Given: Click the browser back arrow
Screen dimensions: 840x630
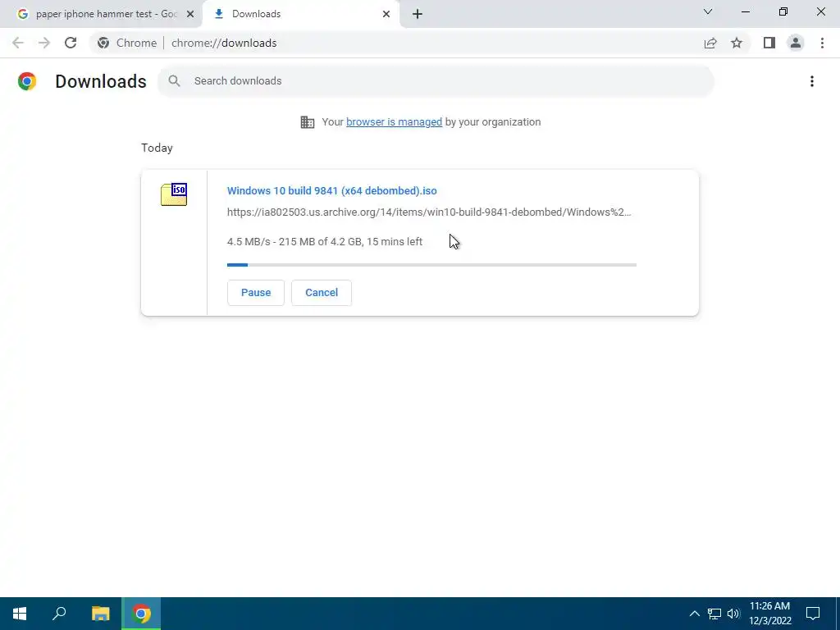Looking at the screenshot, I should pos(18,43).
